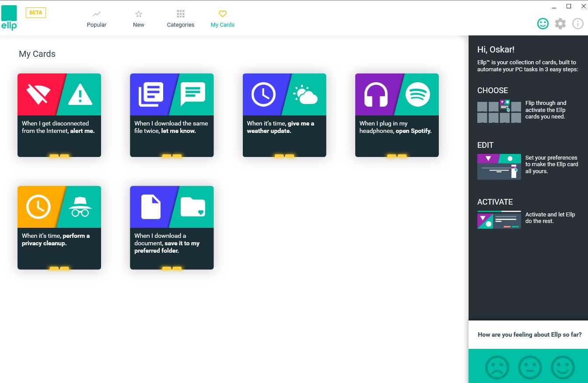The width and height of the screenshot is (588, 383).
Task: Click the incognito hat and glasses icon
Action: pyautogui.click(x=80, y=207)
